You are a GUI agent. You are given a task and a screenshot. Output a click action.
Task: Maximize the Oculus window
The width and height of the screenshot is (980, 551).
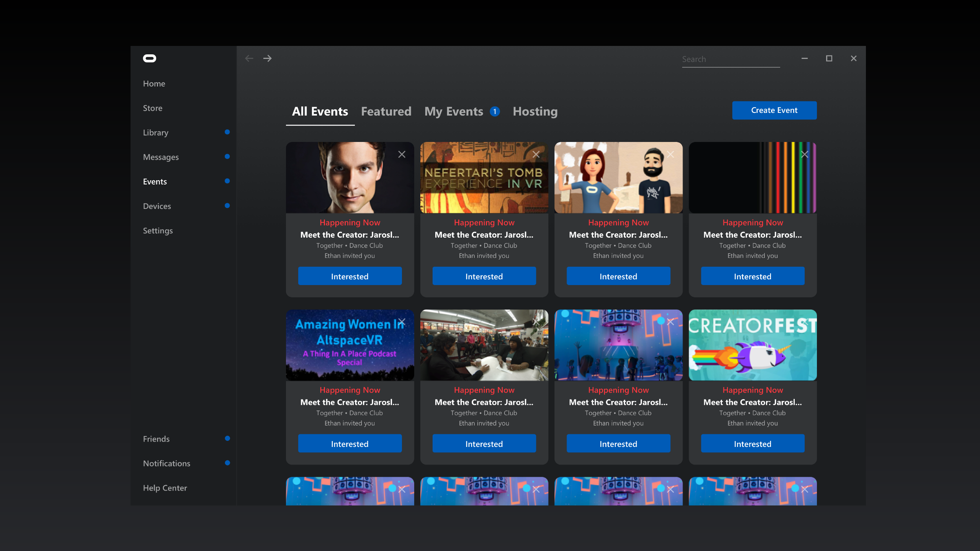(829, 58)
